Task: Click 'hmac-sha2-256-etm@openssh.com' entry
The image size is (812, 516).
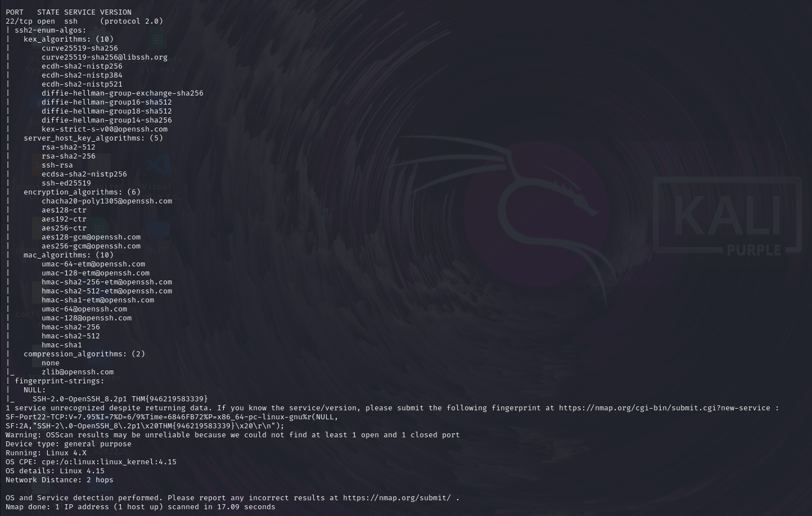Action: [x=107, y=282]
